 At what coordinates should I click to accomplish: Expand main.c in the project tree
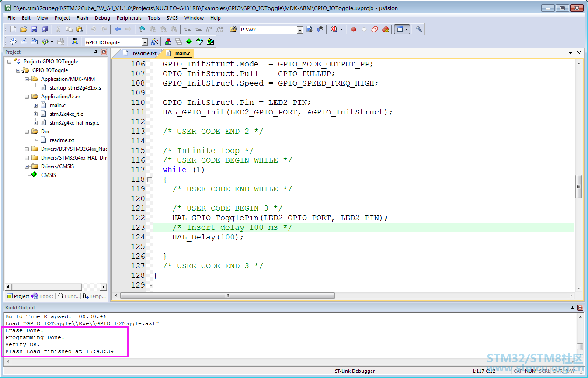(36, 105)
